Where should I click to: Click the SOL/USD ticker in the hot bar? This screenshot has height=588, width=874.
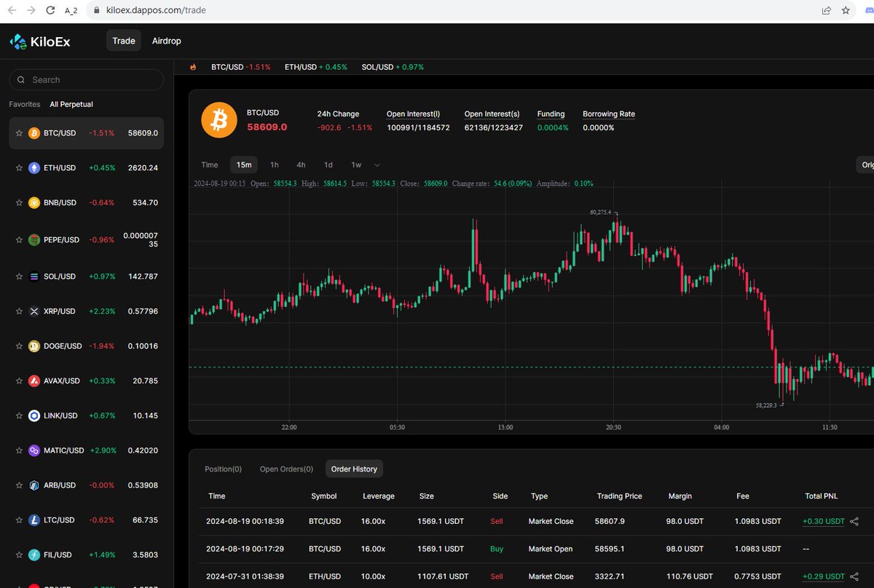click(x=393, y=67)
